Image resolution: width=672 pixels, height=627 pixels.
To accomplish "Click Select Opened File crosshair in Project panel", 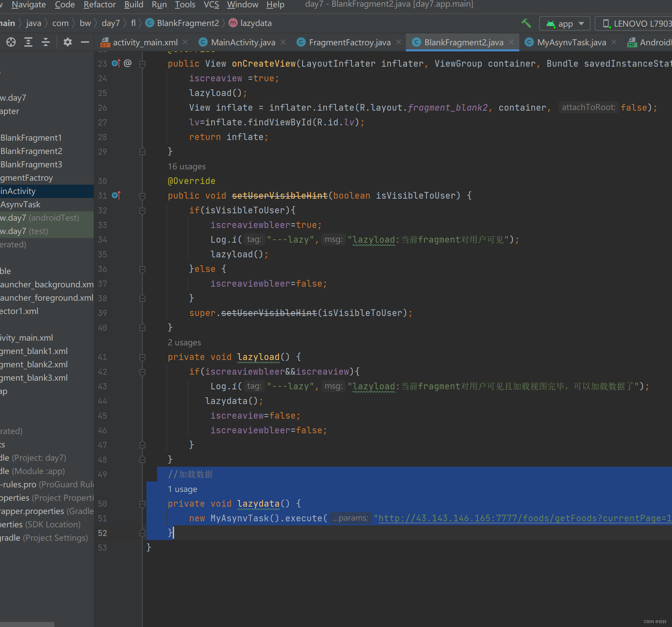I will (x=10, y=42).
